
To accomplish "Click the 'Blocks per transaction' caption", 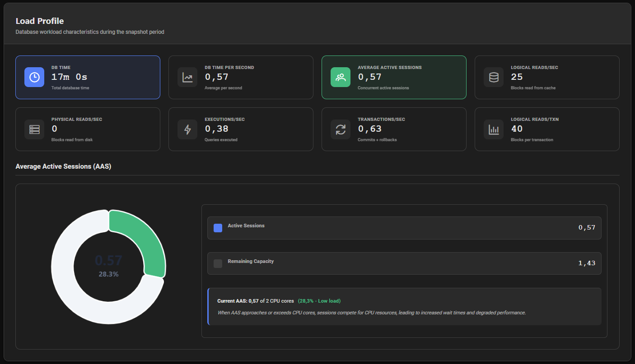I will (532, 140).
